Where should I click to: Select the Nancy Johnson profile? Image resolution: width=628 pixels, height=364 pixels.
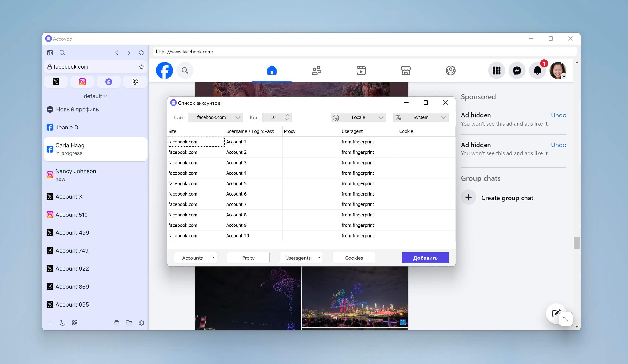(x=76, y=175)
